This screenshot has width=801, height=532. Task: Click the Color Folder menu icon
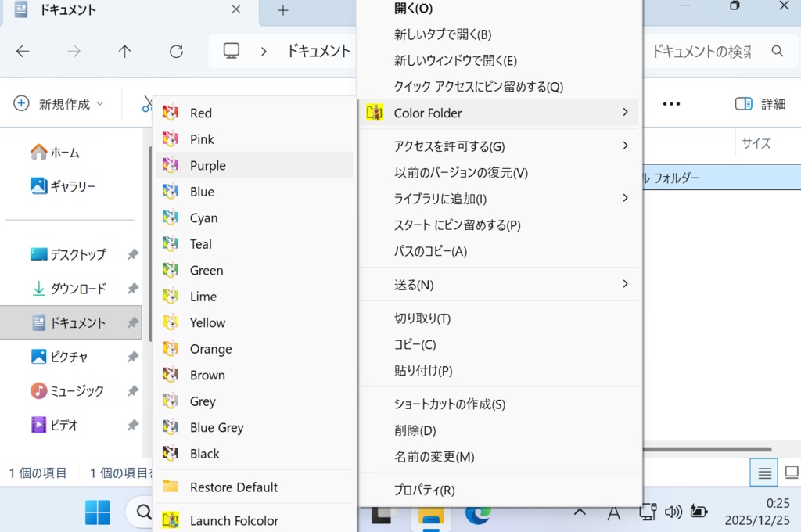375,113
